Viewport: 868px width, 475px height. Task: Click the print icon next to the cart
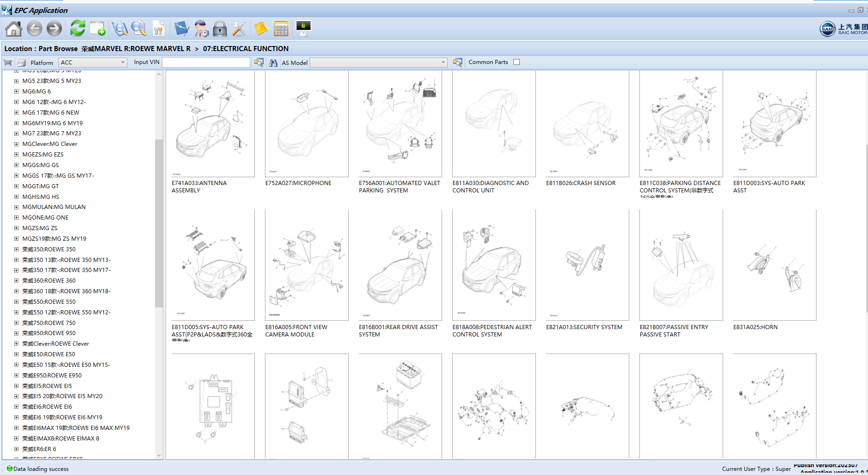22,62
